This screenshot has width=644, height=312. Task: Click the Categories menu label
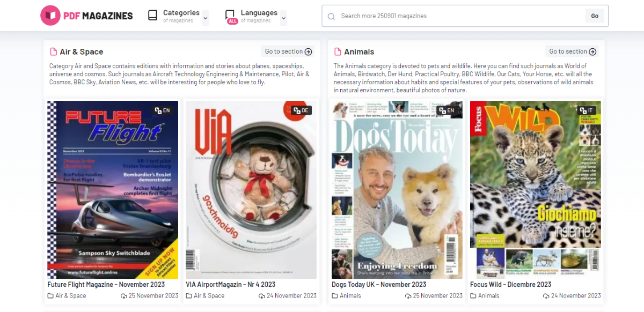(x=181, y=13)
